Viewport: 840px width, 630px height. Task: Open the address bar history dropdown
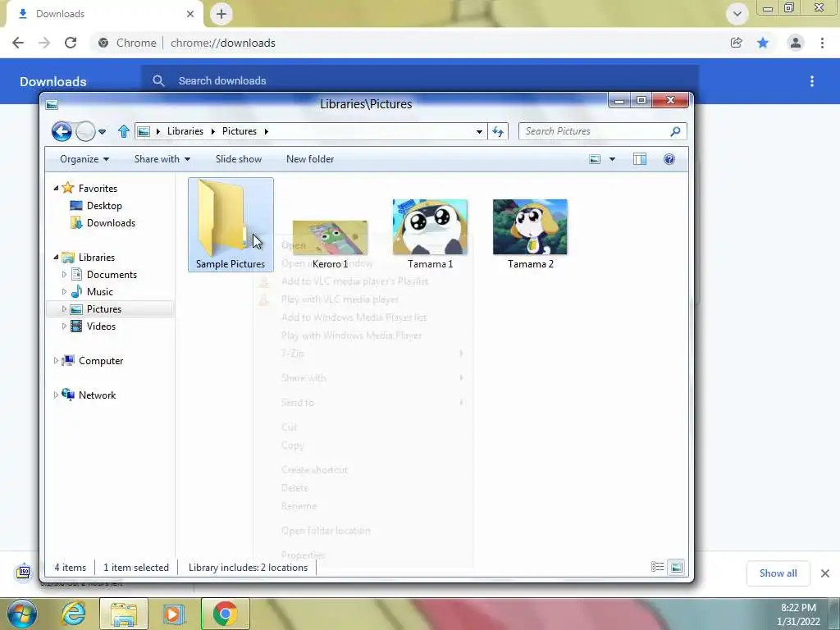point(479,132)
